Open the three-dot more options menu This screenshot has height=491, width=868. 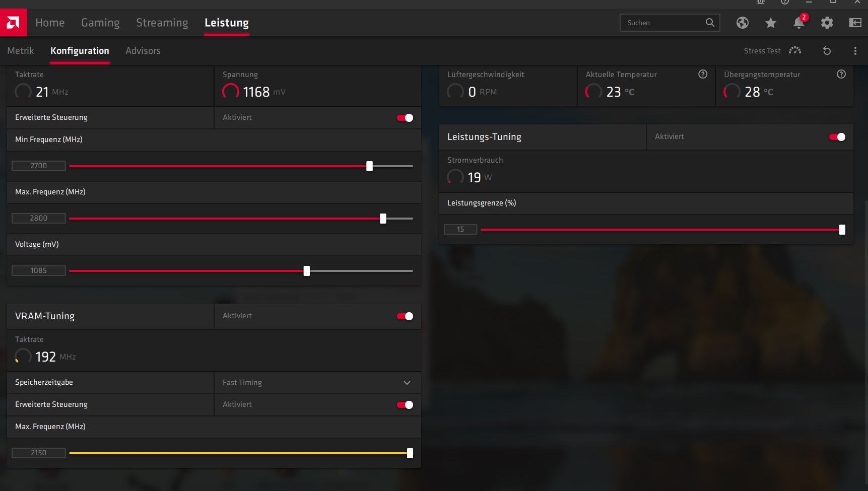tap(855, 50)
